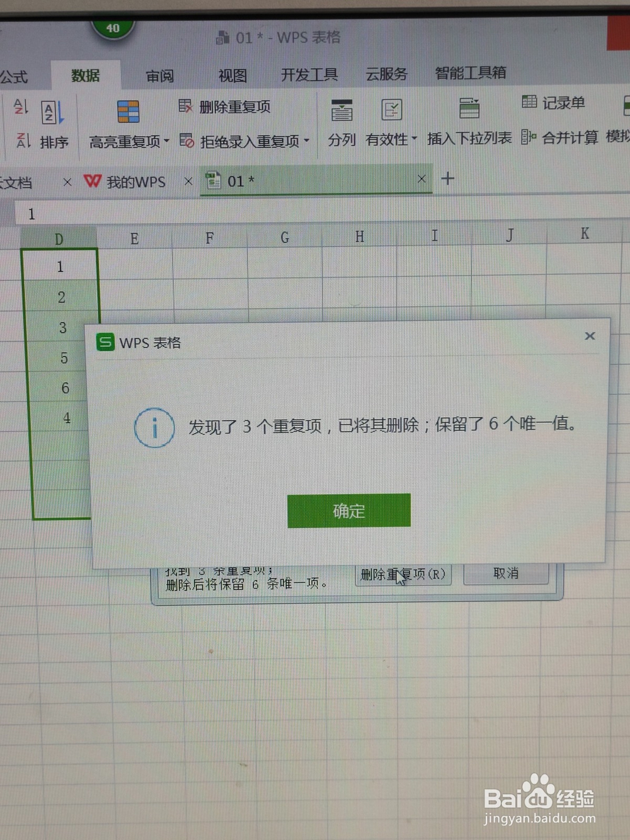
Task: Select column D header
Action: 59,239
